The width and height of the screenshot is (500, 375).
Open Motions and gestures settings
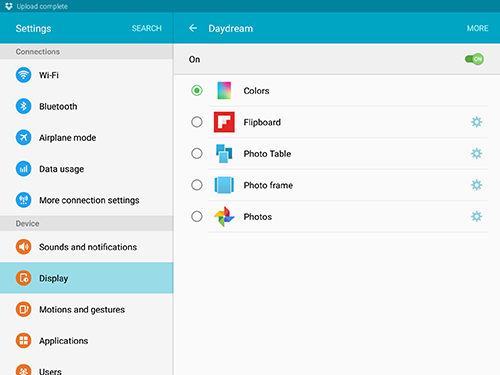tap(87, 309)
